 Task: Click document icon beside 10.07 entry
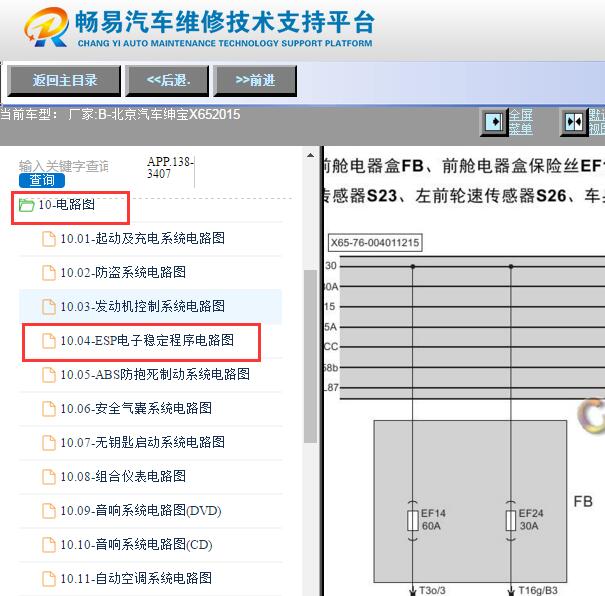coord(49,442)
